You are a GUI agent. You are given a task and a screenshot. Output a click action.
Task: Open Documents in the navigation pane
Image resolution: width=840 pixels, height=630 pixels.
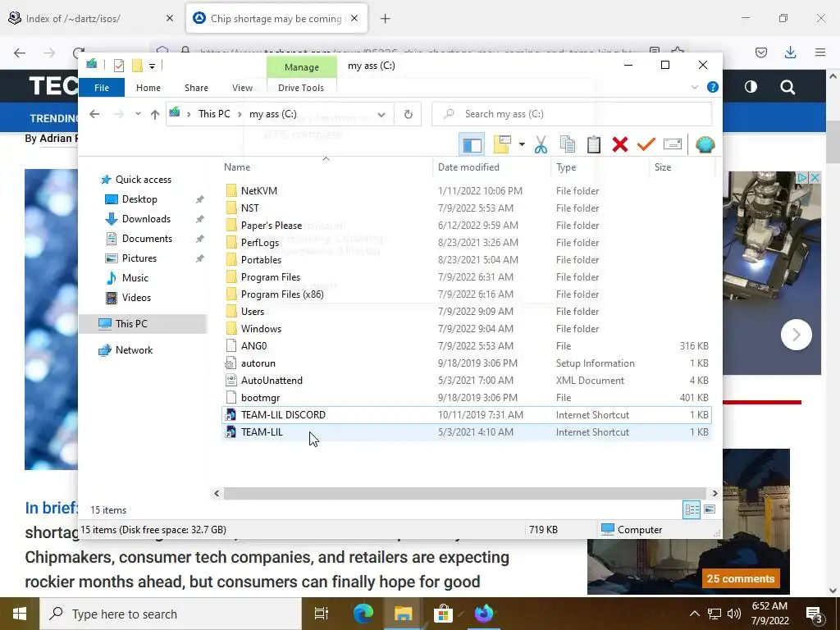pos(148,239)
